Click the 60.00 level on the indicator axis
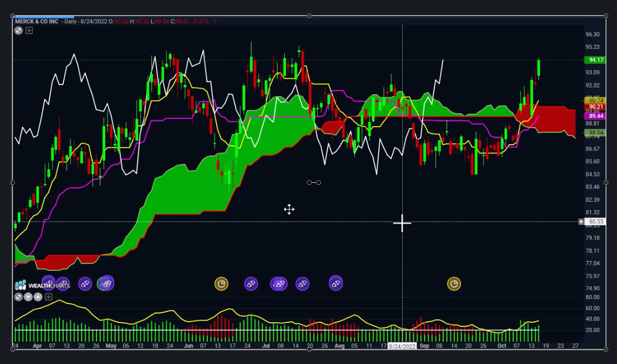 [593, 308]
